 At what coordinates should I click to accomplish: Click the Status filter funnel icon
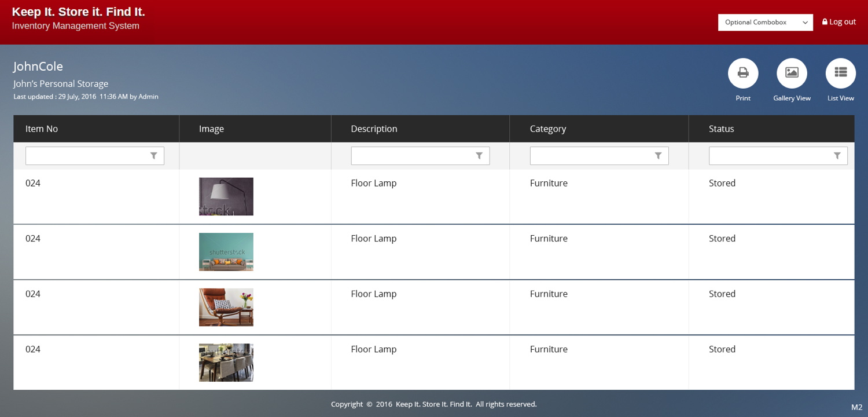(837, 156)
